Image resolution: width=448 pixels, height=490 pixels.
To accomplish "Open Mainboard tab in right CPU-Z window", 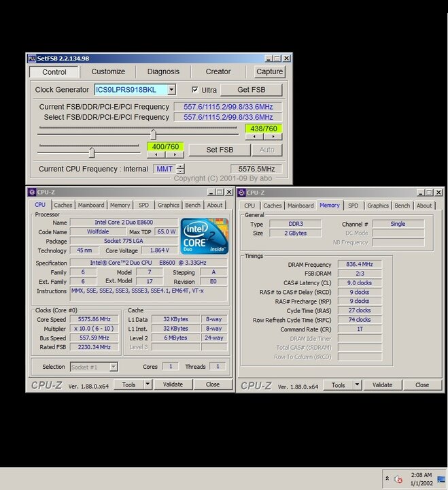I will pos(300,206).
